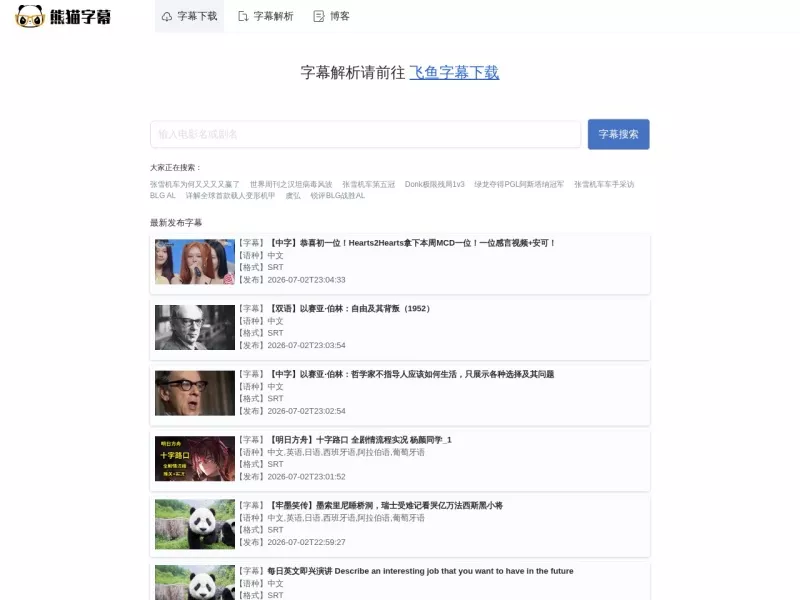Open Hearts2Hearts singer thumbnail
The image size is (800, 600).
pos(195,262)
